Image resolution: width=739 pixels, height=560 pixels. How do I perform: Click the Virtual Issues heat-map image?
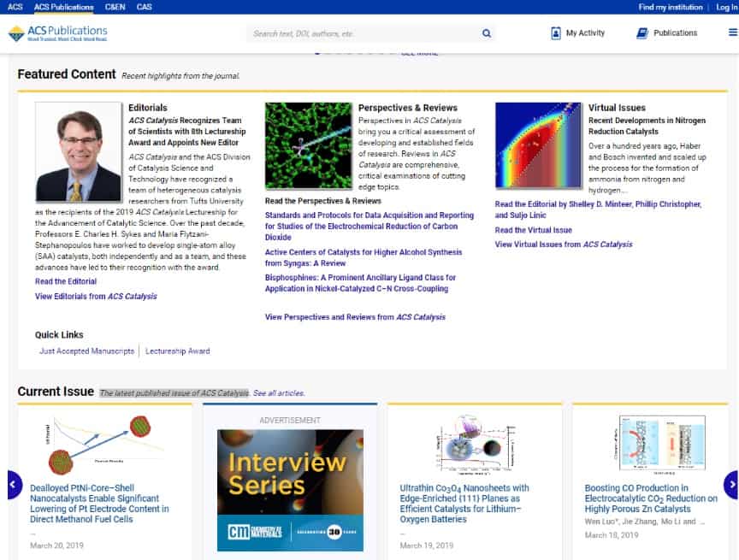coord(538,145)
